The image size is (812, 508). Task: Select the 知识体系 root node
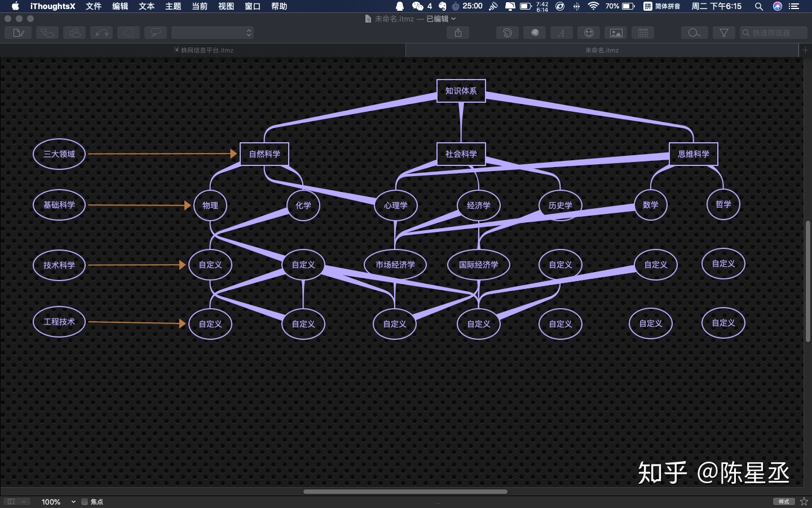tap(461, 91)
